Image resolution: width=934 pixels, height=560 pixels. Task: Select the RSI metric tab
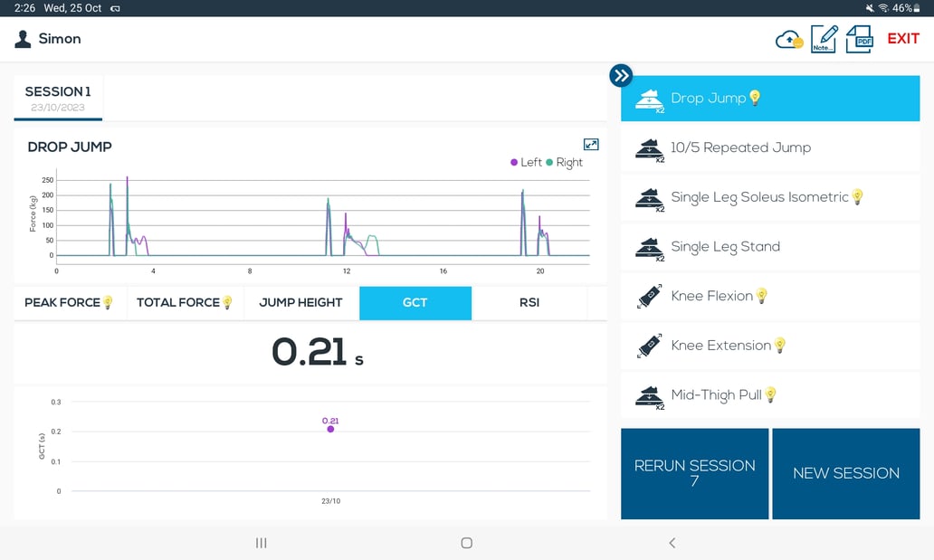pos(529,303)
